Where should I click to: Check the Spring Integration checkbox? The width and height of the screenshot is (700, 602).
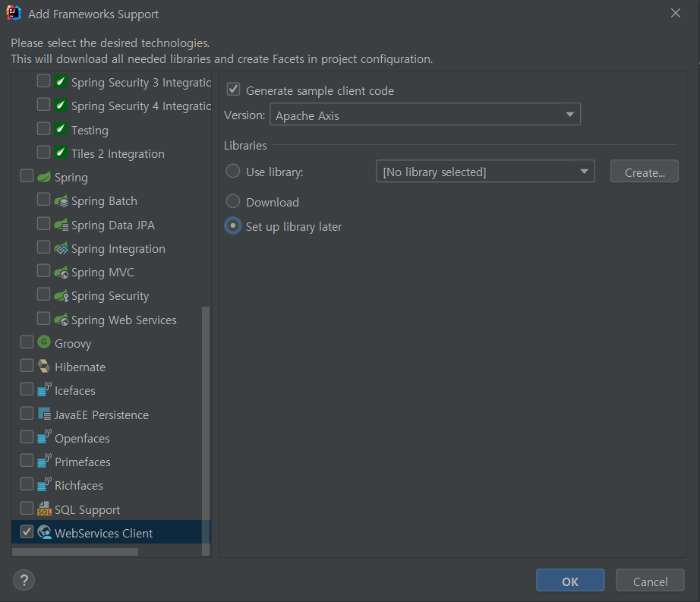(43, 247)
